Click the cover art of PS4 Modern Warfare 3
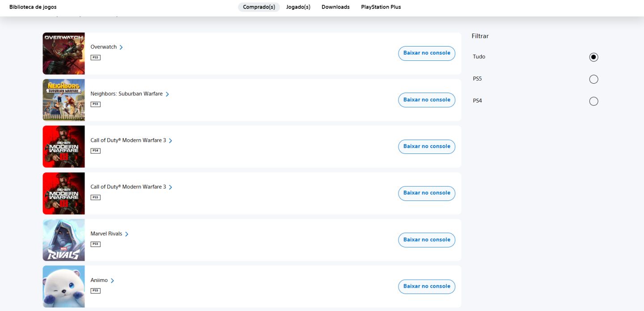 64,146
